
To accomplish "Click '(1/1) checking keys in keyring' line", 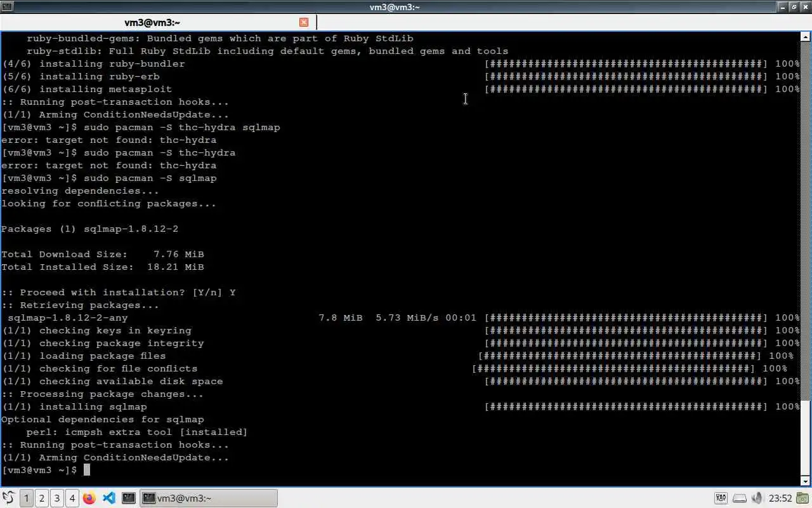I will (x=96, y=330).
